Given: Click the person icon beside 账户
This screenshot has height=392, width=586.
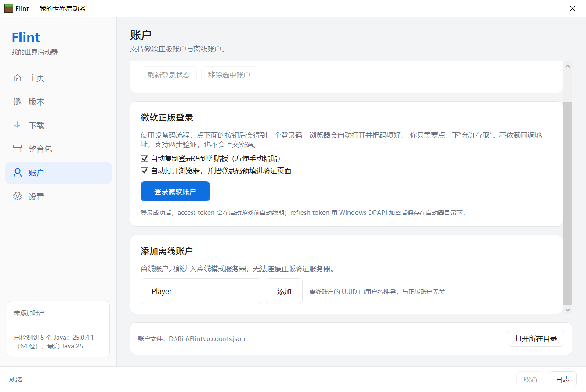Looking at the screenshot, I should [18, 173].
